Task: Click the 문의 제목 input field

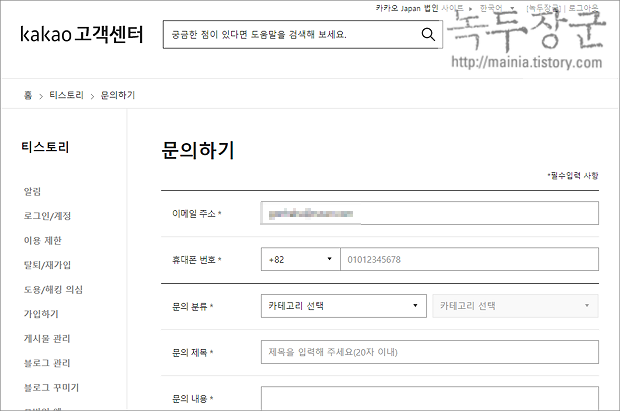Action: click(x=429, y=352)
